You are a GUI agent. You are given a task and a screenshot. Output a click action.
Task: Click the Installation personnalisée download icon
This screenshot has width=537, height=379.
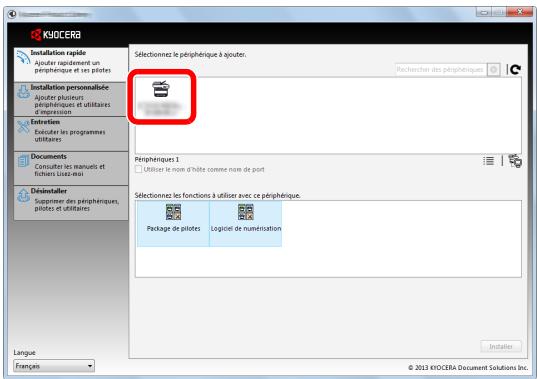point(23,91)
